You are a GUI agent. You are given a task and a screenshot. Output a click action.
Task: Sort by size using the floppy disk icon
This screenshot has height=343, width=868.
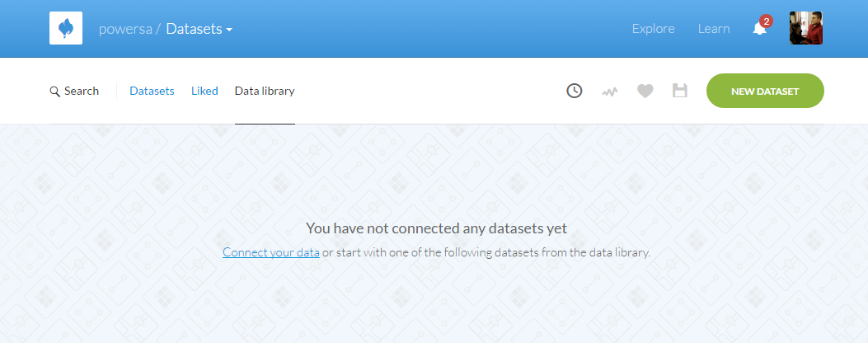pyautogui.click(x=680, y=91)
